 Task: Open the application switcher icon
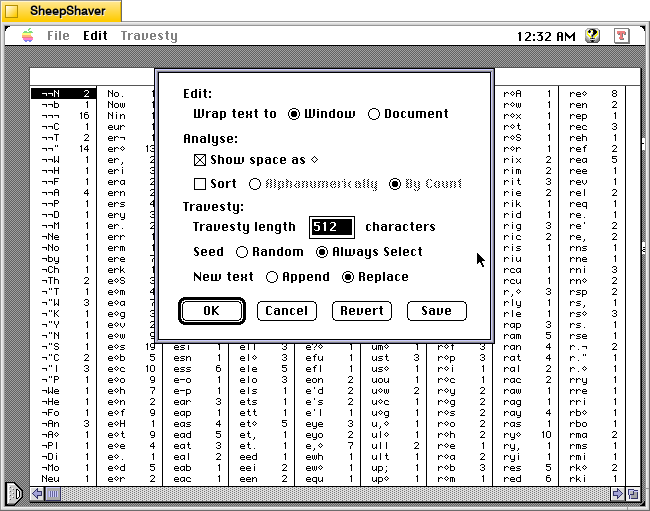[x=621, y=36]
